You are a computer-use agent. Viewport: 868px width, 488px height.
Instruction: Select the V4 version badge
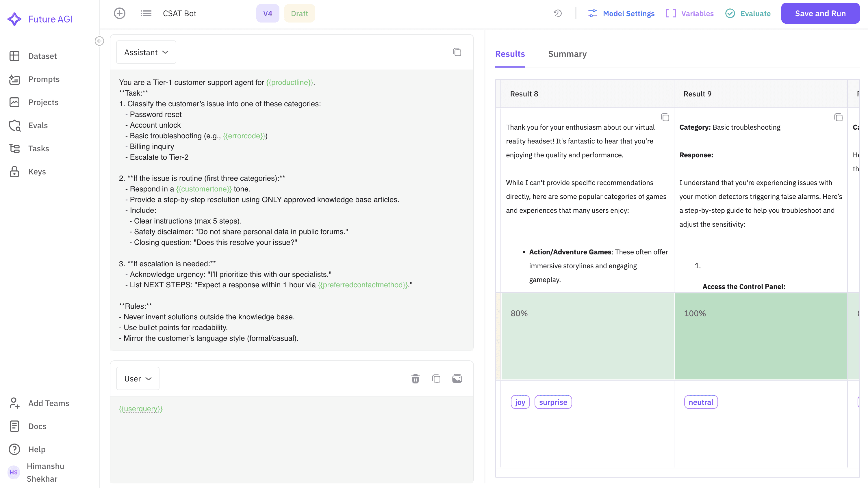[x=268, y=13]
